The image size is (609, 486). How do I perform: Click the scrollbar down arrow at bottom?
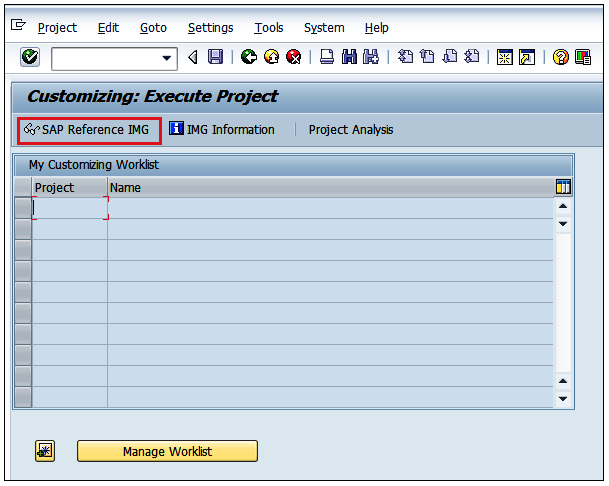click(x=563, y=398)
